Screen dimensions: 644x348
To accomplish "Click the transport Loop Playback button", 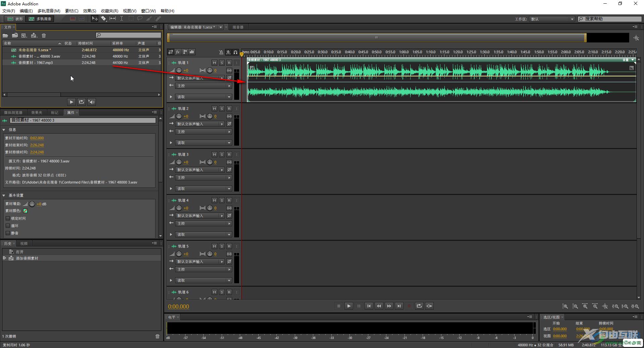I will click(419, 306).
